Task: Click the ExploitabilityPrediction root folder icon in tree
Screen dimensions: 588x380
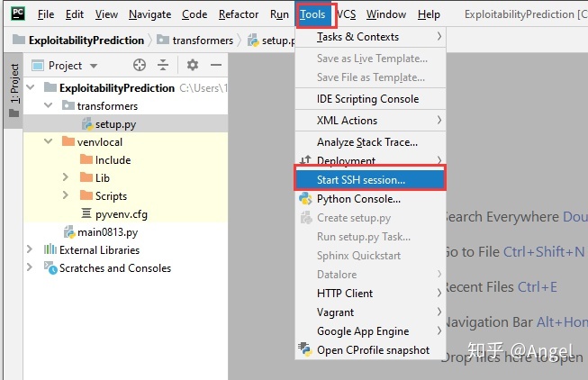Action: pos(50,87)
